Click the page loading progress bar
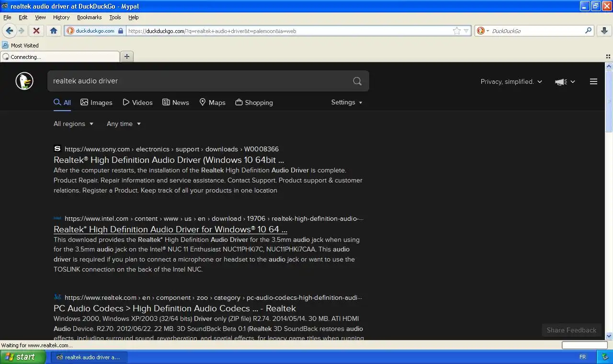This screenshot has height=364, width=613. coord(584,345)
